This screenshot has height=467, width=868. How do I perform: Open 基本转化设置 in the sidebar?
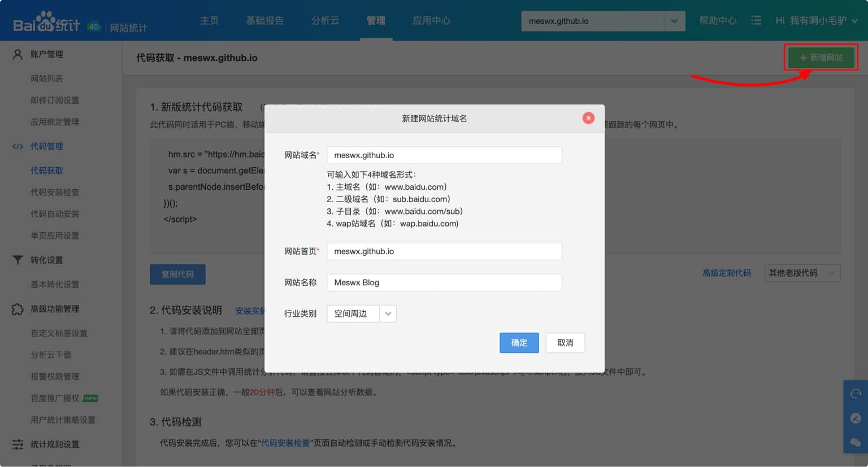point(55,284)
